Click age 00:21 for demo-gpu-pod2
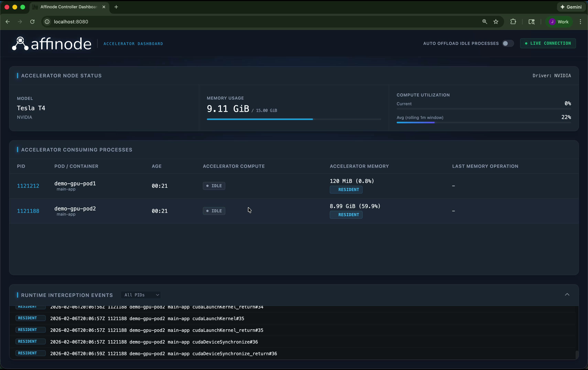588x370 pixels. (159, 211)
